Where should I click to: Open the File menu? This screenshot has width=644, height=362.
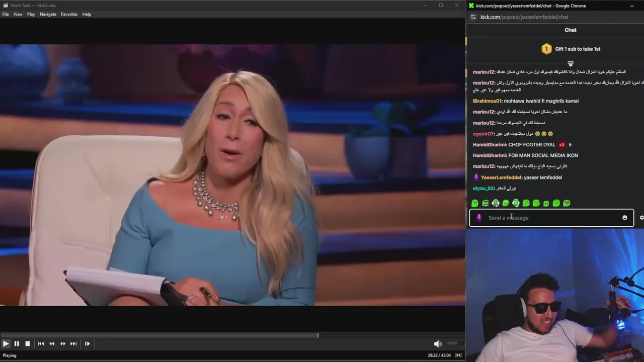point(6,14)
